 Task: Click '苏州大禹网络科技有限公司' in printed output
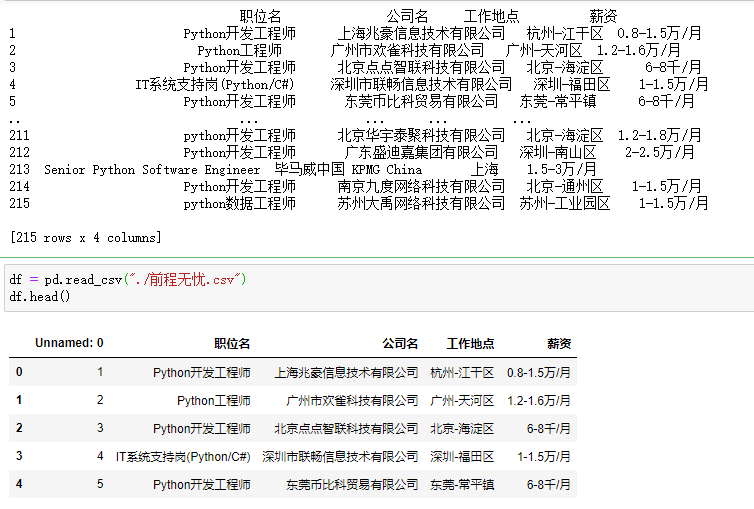[421, 203]
